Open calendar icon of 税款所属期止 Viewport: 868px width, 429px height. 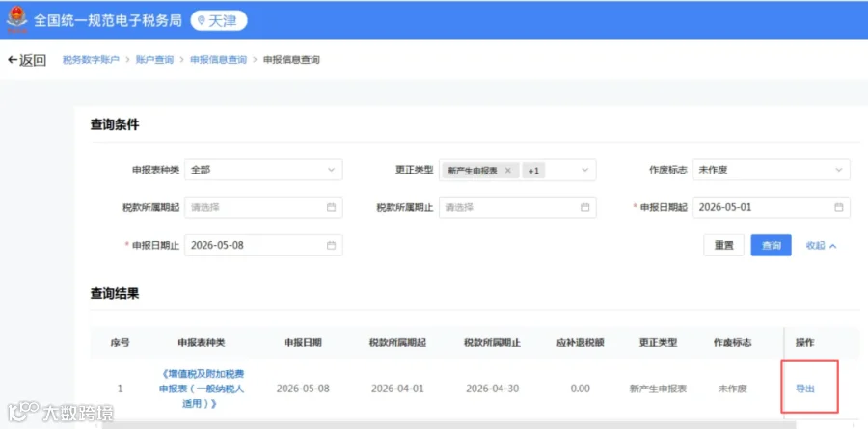584,207
